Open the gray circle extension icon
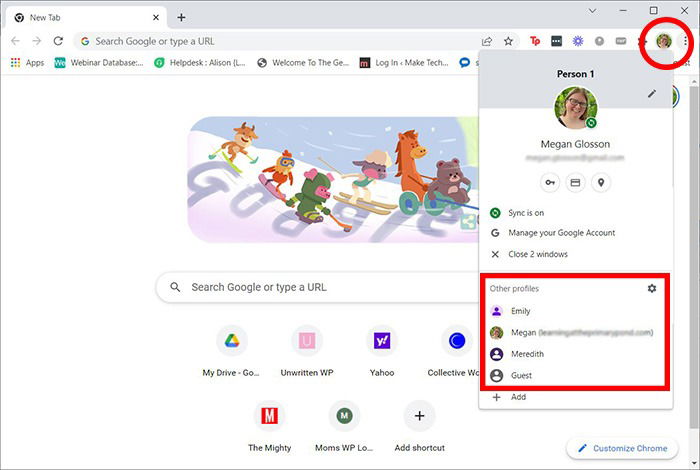This screenshot has height=470, width=700. (599, 42)
